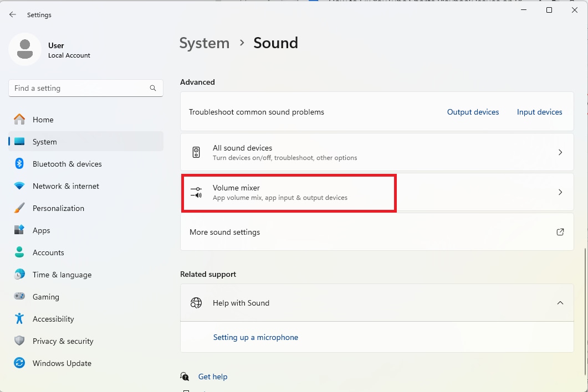Open Time & language settings
588x392 pixels.
86,274
